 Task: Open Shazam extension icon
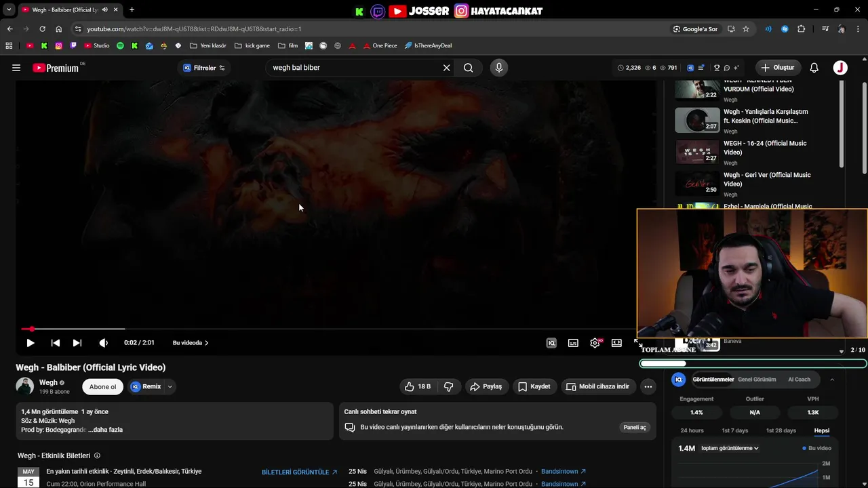[x=785, y=29]
